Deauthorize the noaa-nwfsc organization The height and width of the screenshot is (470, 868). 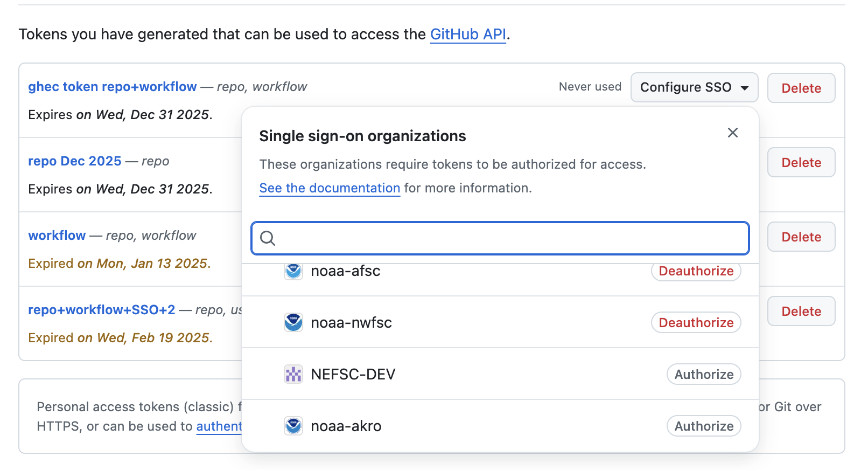tap(696, 322)
